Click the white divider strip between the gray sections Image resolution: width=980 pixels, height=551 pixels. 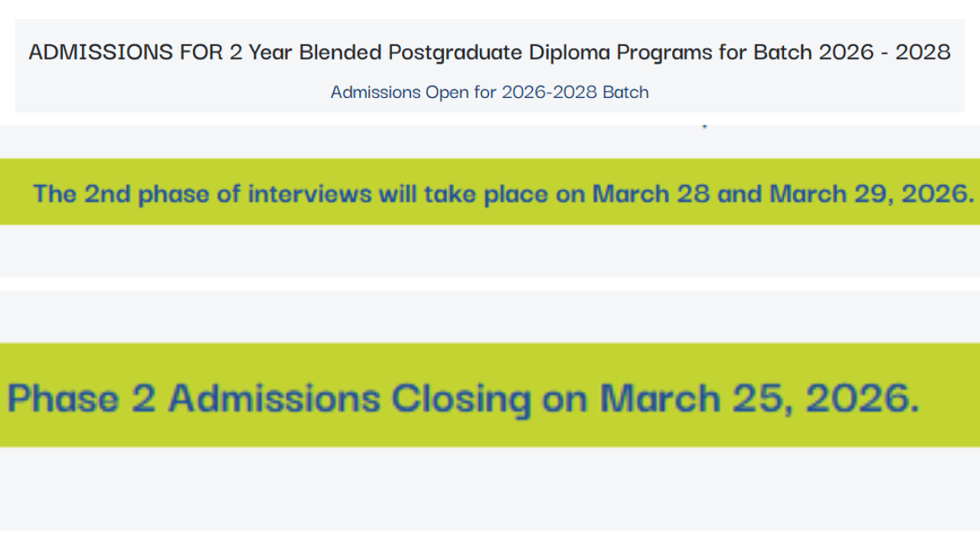click(490, 284)
